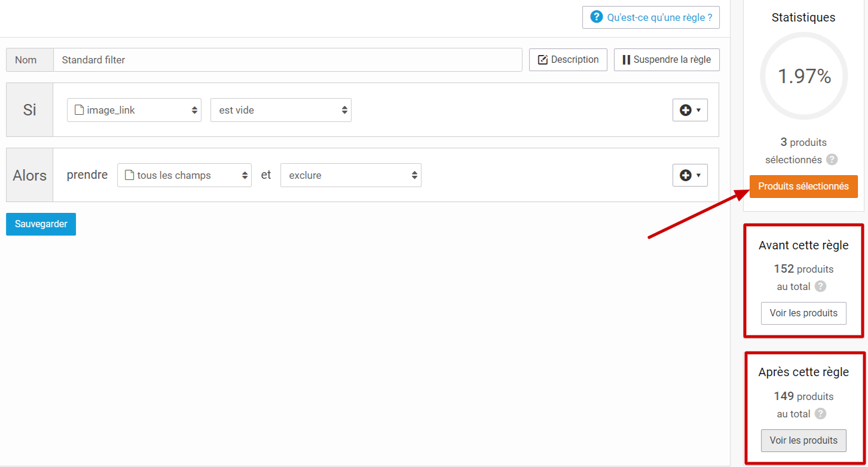The image size is (868, 467).
Task: Click the question mark icon in help button
Action: [x=596, y=17]
